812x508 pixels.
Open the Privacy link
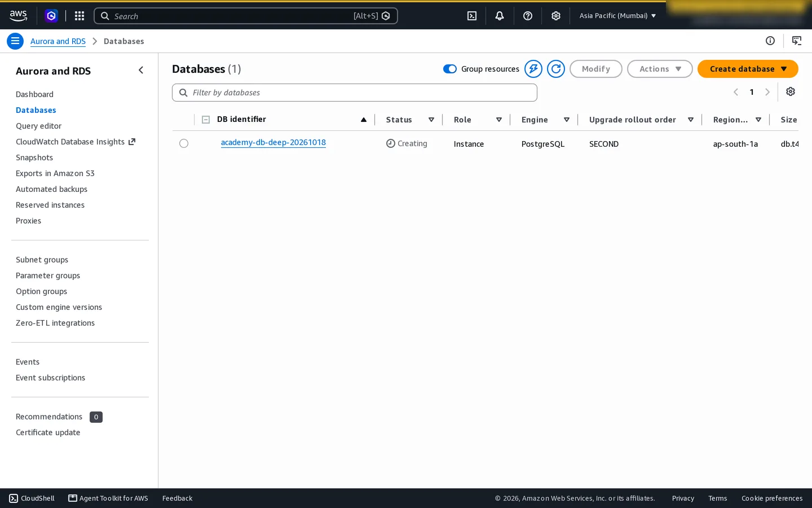(x=683, y=498)
